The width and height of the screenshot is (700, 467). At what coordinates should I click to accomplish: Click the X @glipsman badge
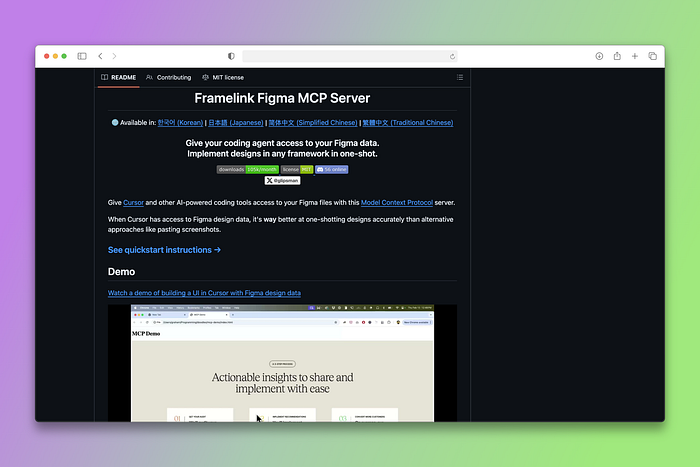tap(282, 180)
